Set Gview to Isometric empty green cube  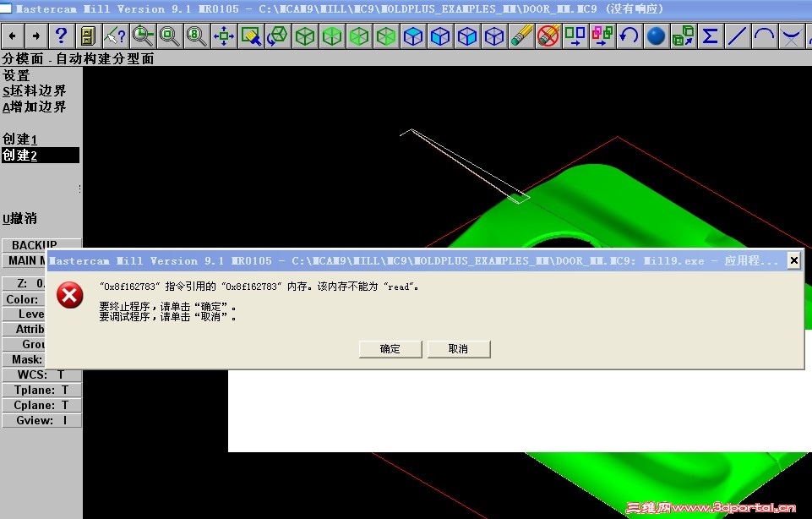pyautogui.click(x=304, y=36)
